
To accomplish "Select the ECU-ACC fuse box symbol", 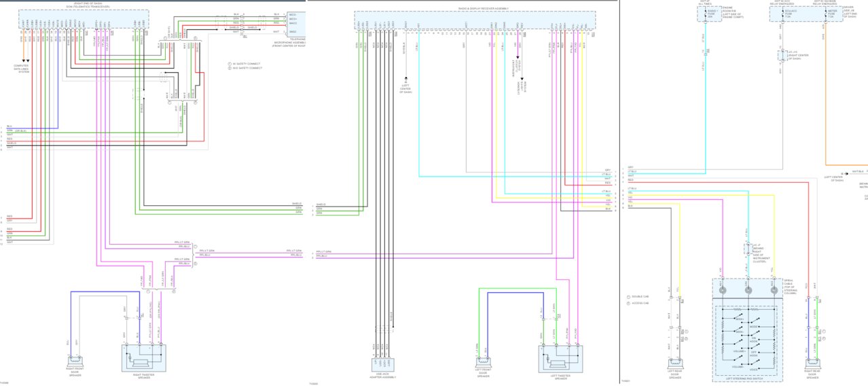I will pos(789,14).
